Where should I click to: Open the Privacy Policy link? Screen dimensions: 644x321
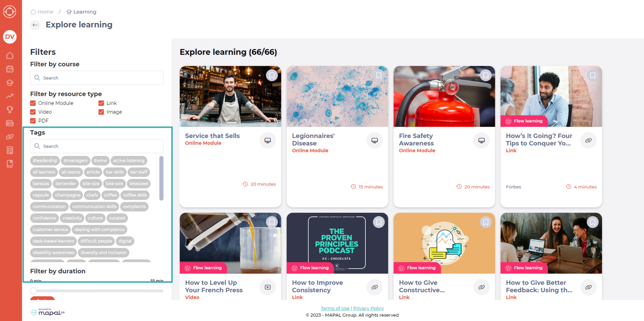(368, 308)
